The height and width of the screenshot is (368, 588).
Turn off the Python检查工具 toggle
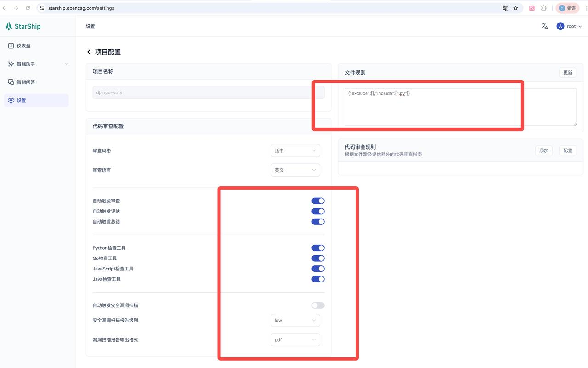click(x=318, y=247)
